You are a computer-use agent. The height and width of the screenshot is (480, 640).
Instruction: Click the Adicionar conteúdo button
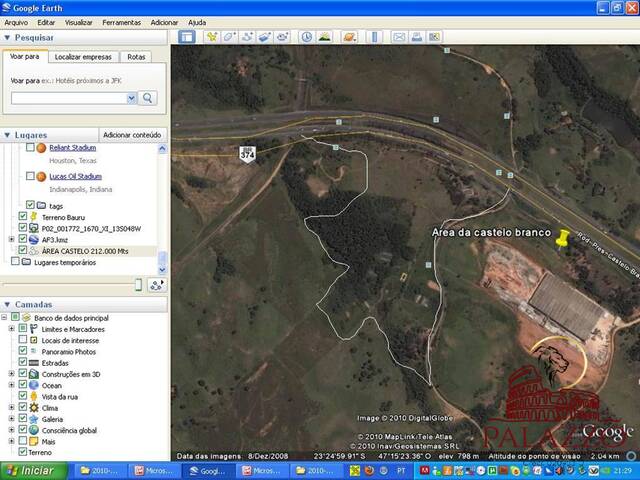point(132,135)
